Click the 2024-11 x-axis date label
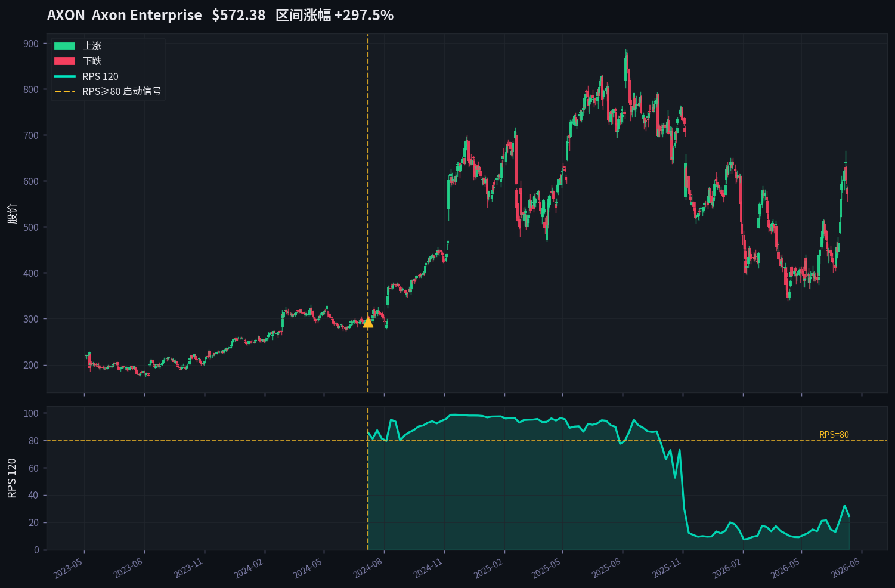This screenshot has width=895, height=588. (428, 568)
